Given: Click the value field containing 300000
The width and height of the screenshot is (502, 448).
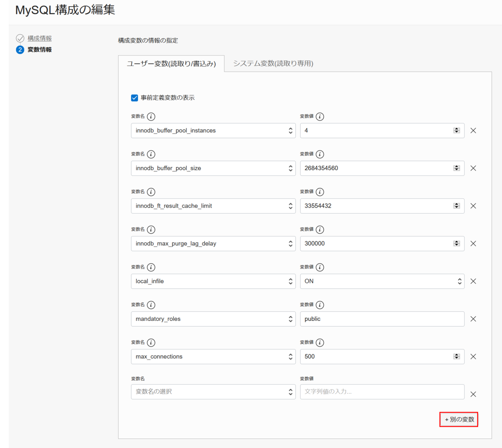Looking at the screenshot, I should 382,243.
